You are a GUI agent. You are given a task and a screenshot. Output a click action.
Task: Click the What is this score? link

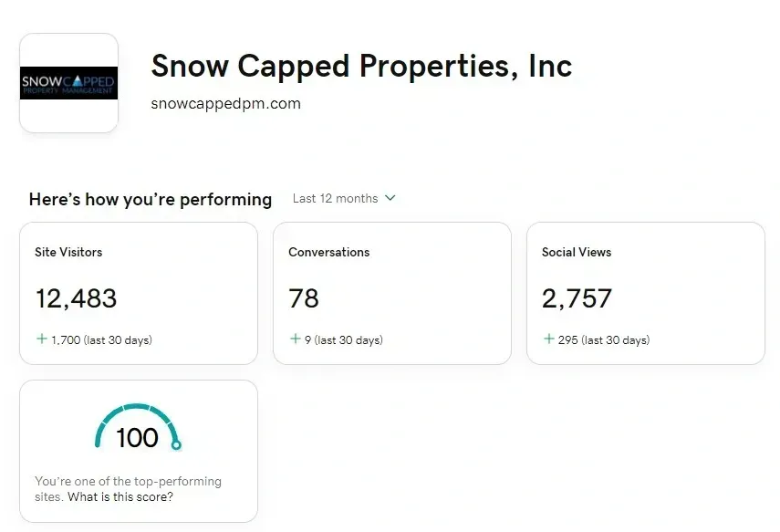click(x=120, y=496)
